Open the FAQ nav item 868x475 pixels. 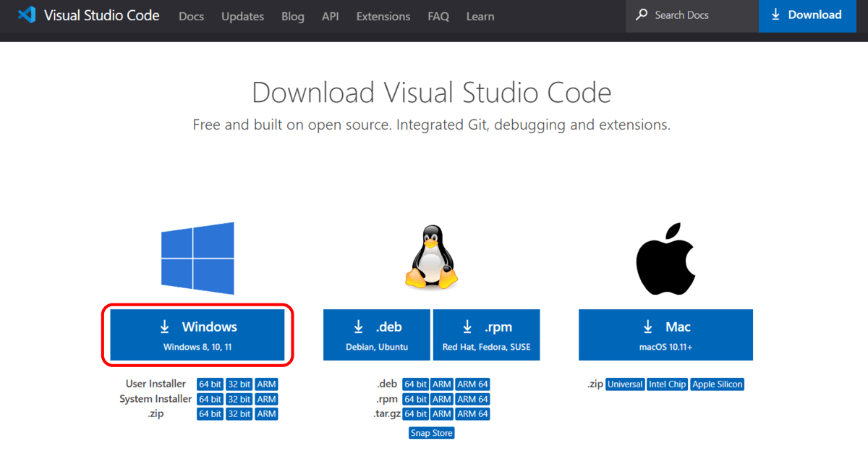(438, 16)
